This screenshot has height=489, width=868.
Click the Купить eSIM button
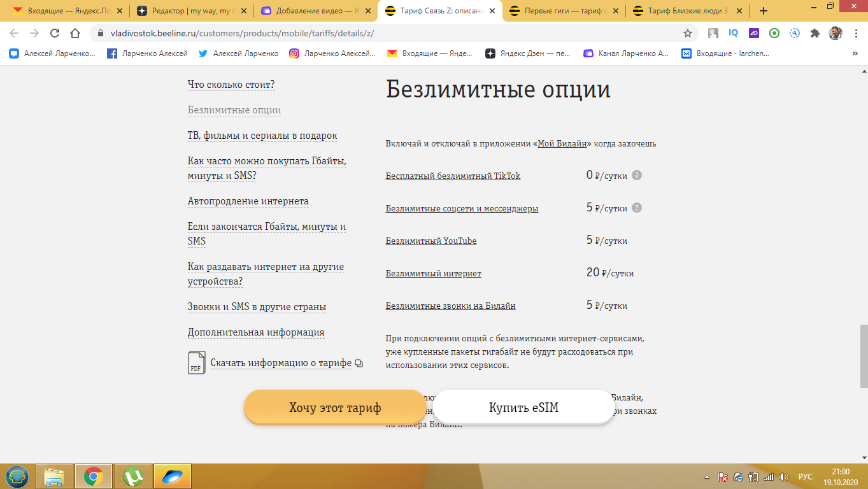523,407
